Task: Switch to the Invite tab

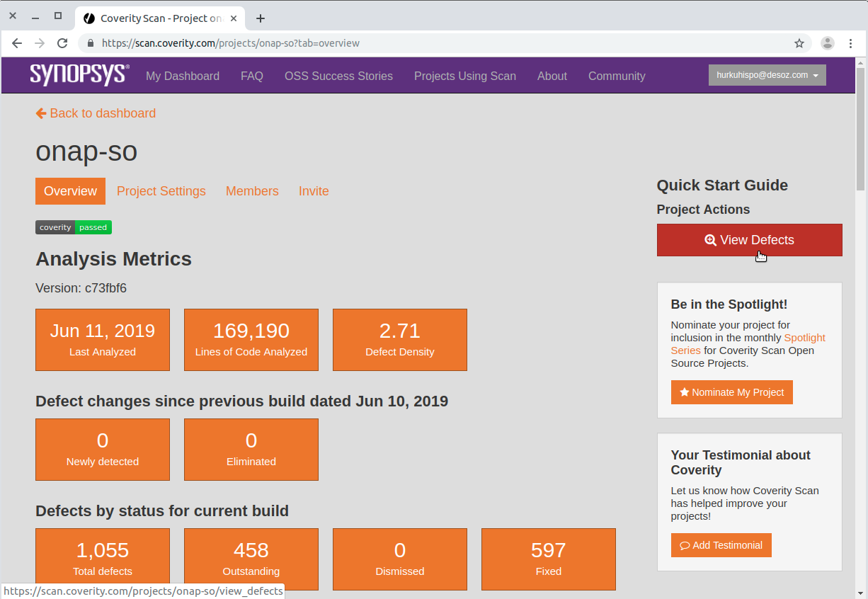Action: tap(314, 191)
